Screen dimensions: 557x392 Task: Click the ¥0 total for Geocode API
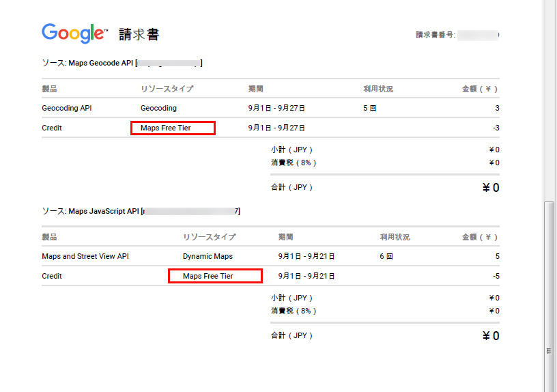click(491, 188)
